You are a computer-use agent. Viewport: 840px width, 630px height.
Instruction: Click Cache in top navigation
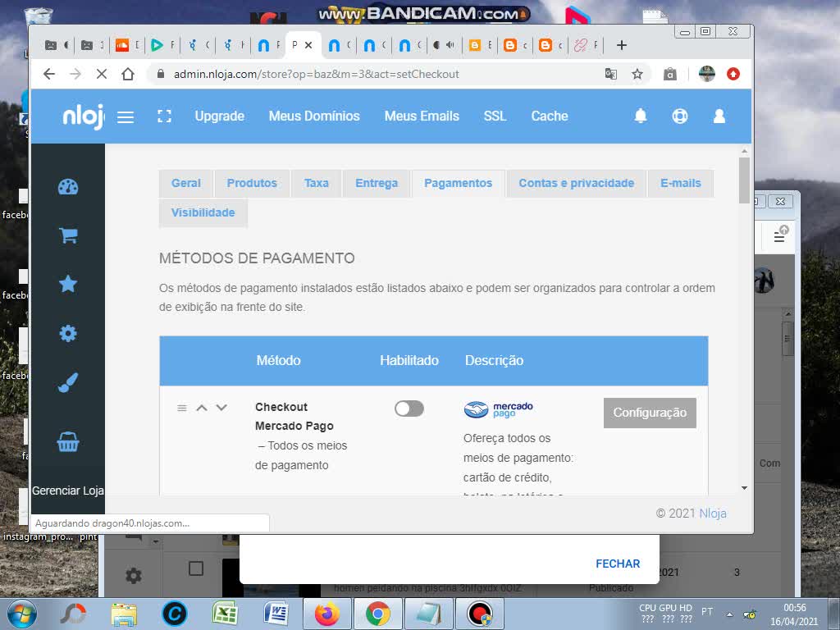[x=550, y=116]
